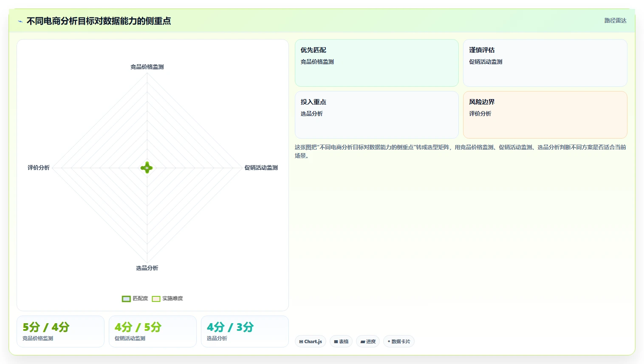Image resolution: width=644 pixels, height=364 pixels.
Task: Click the radar axis label 竞品价格监测
Action: pos(147,67)
